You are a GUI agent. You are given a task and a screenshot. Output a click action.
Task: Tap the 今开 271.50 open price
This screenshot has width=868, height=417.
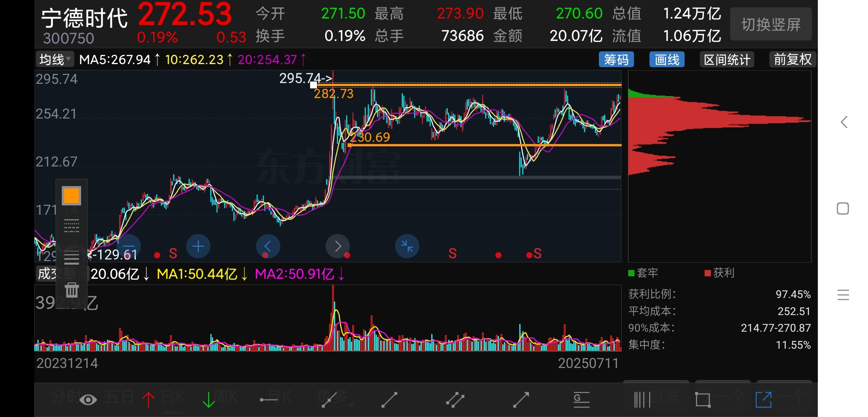(343, 14)
